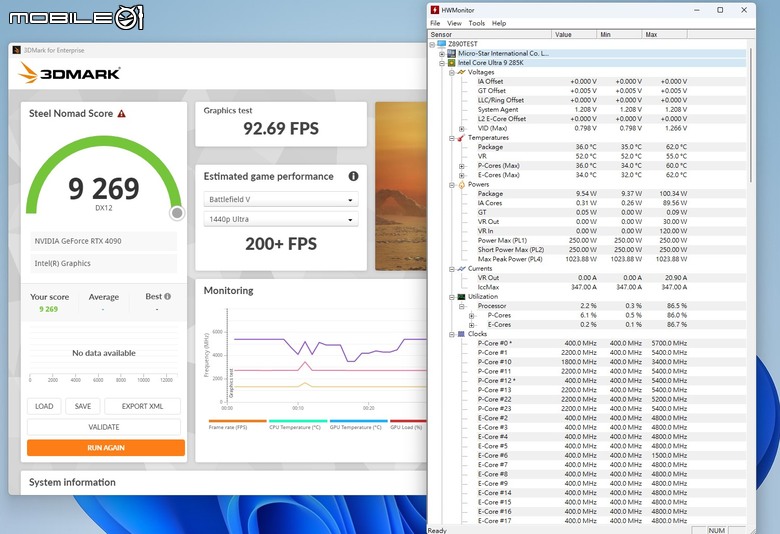Expand the P-Cores utilization node
The width and height of the screenshot is (780, 534).
click(x=471, y=316)
